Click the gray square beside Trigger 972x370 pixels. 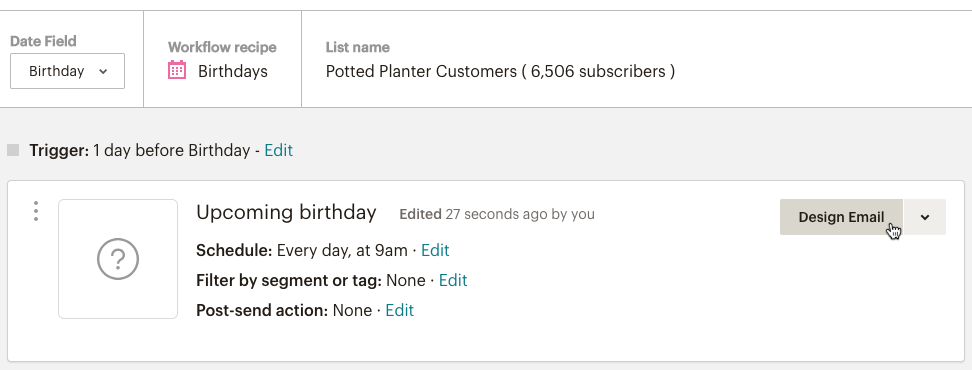[x=13, y=150]
